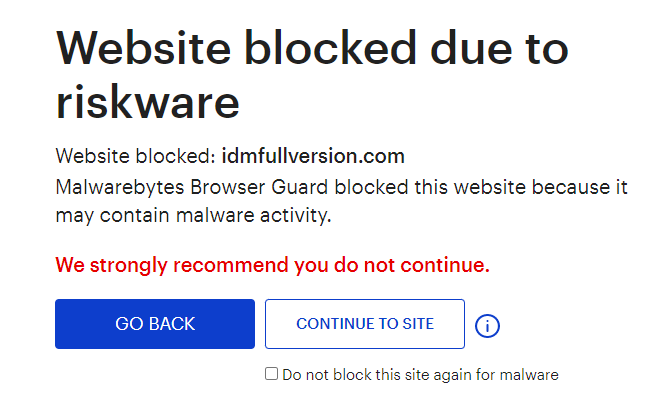The height and width of the screenshot is (404, 655).
Task: Click the word 'recommend' in red warning
Action: (x=231, y=265)
